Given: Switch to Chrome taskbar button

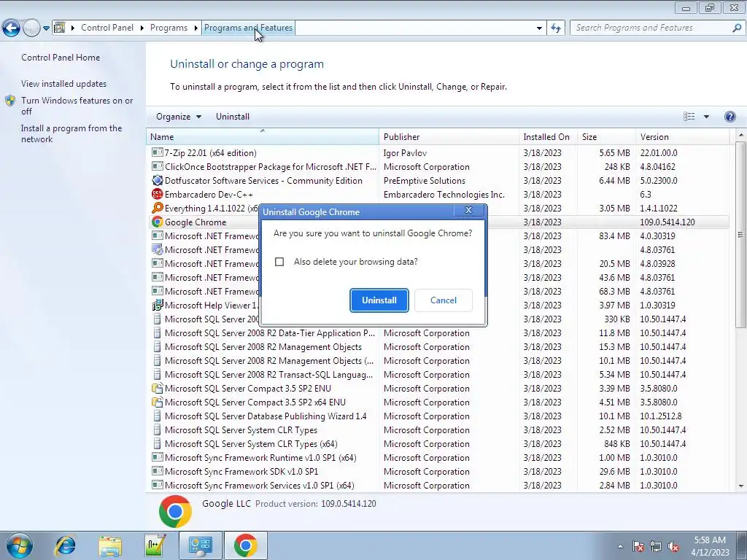Looking at the screenshot, I should click(246, 545).
